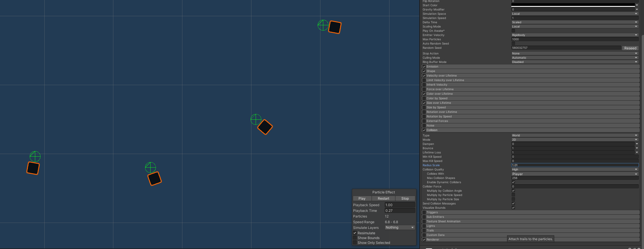Open the Renderer module section
644x249 pixels.
433,240
